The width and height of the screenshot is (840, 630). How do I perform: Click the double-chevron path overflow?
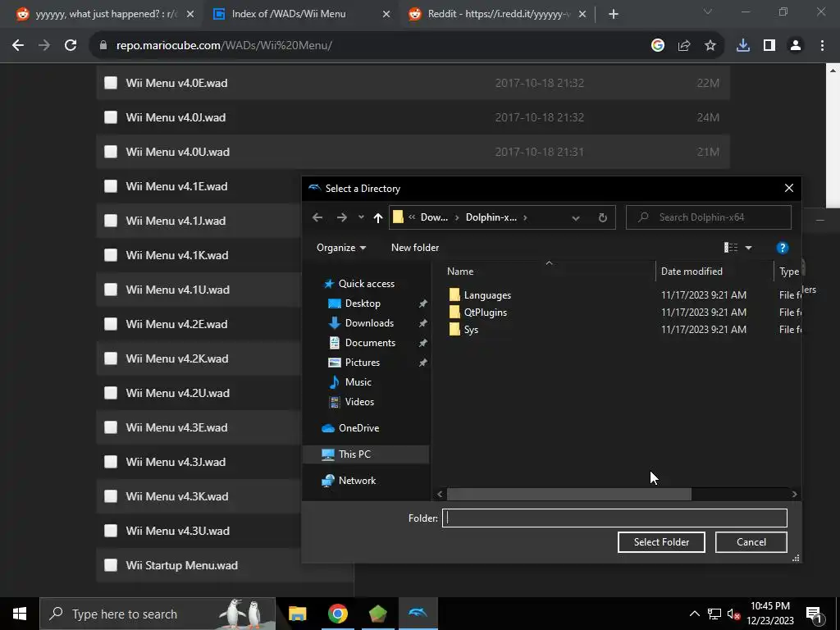point(412,217)
